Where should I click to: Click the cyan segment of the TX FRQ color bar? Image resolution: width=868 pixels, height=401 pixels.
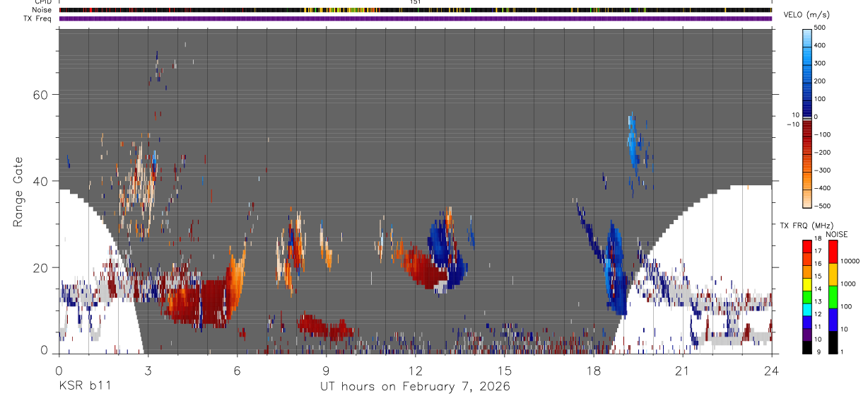(807, 309)
